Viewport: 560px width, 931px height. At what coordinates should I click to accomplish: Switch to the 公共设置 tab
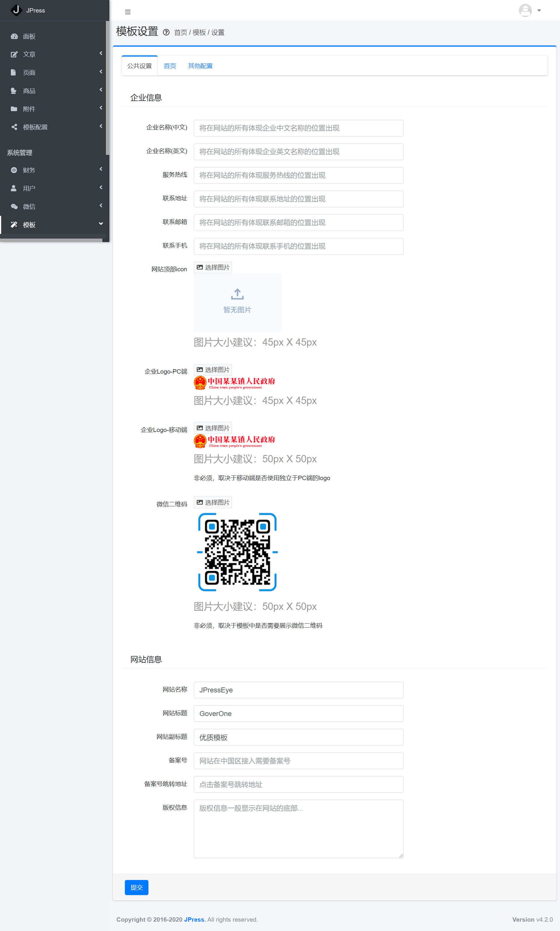[139, 66]
